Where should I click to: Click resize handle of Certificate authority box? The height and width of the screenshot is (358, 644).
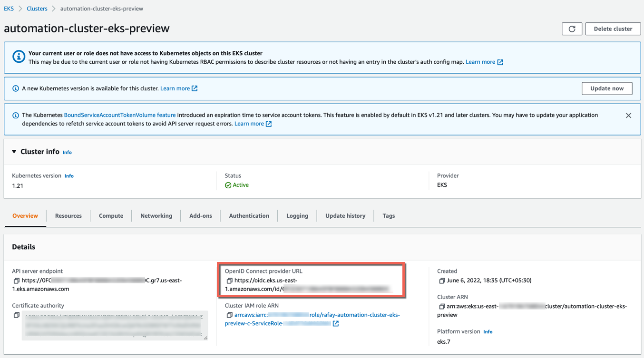pyautogui.click(x=205, y=338)
